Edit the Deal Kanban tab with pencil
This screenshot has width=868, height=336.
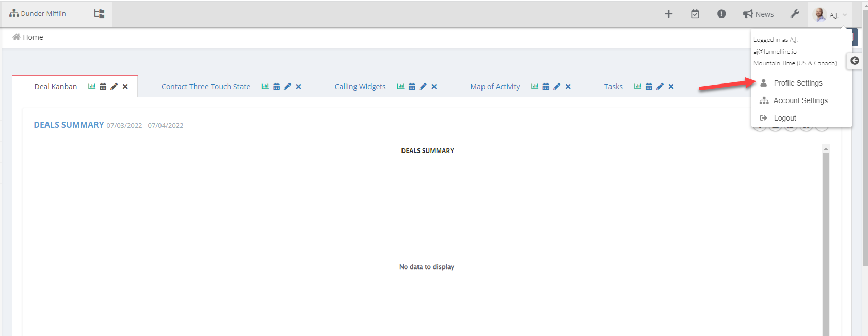tap(114, 87)
